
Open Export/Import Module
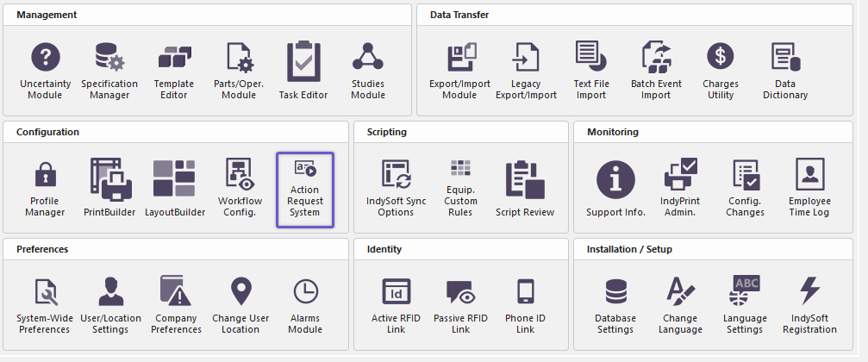click(x=459, y=71)
